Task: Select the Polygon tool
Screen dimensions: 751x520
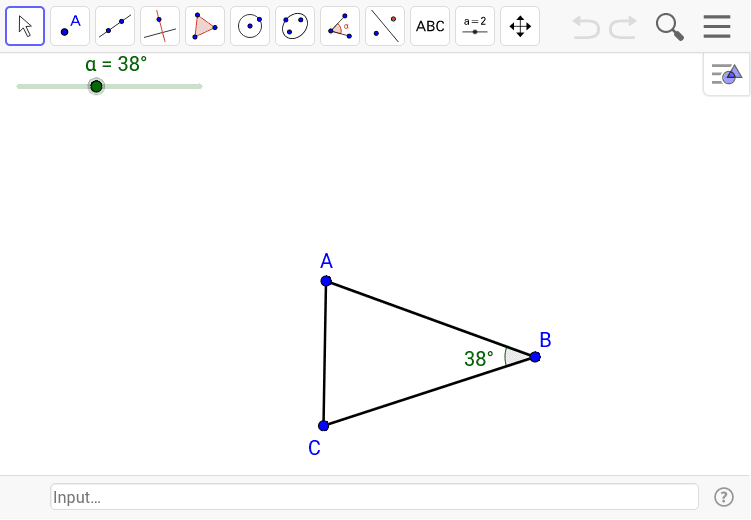Action: 205,26
